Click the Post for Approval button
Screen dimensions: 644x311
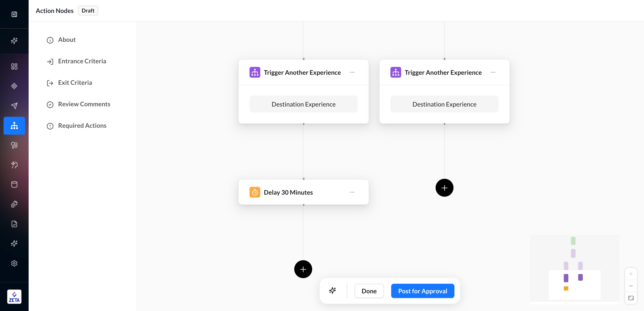tap(422, 291)
